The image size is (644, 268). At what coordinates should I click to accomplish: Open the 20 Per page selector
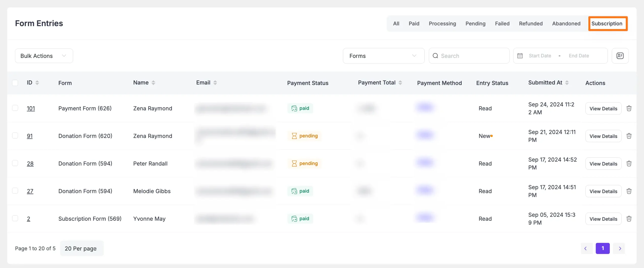(x=81, y=248)
